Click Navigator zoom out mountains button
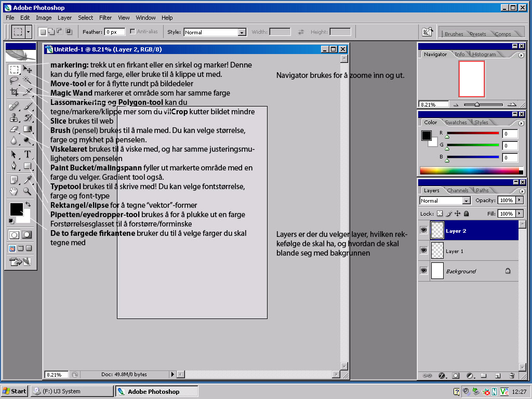The image size is (532, 399). tap(456, 105)
